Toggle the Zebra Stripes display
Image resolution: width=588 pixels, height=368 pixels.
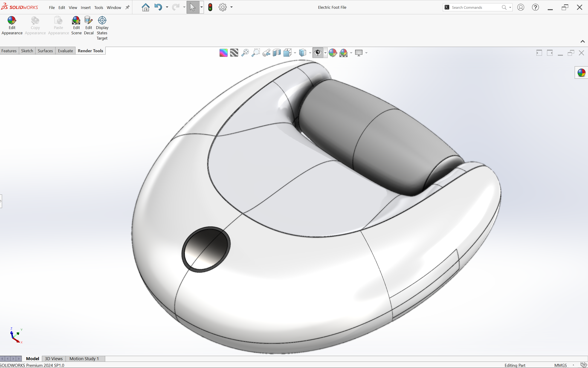pyautogui.click(x=234, y=53)
